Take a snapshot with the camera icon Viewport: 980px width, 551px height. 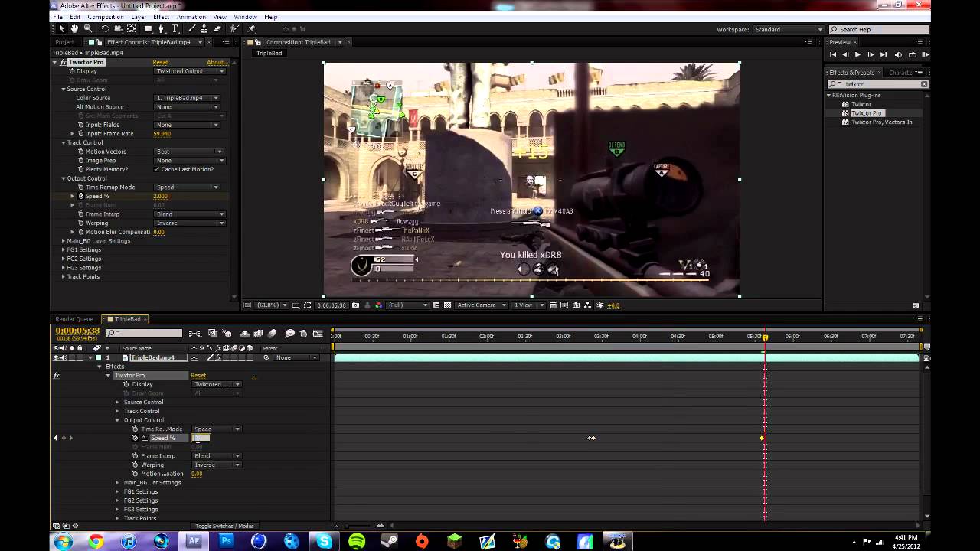tap(356, 305)
